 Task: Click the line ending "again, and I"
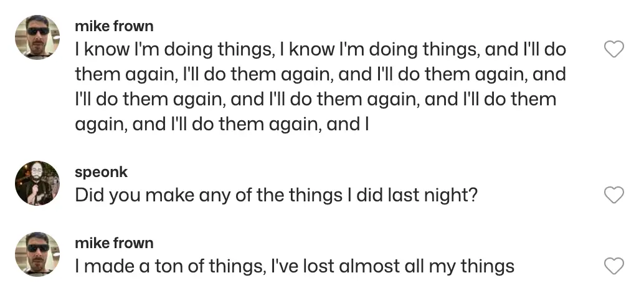point(222,125)
